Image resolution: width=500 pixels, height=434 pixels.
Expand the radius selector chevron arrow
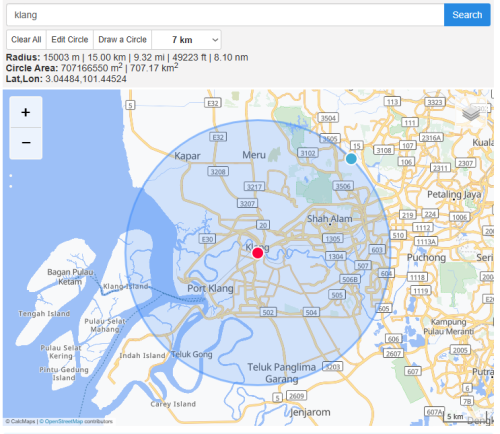pyautogui.click(x=215, y=40)
